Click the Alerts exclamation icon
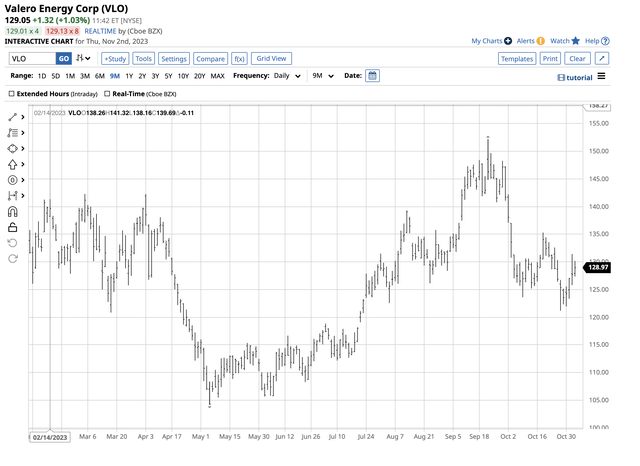 tap(540, 41)
